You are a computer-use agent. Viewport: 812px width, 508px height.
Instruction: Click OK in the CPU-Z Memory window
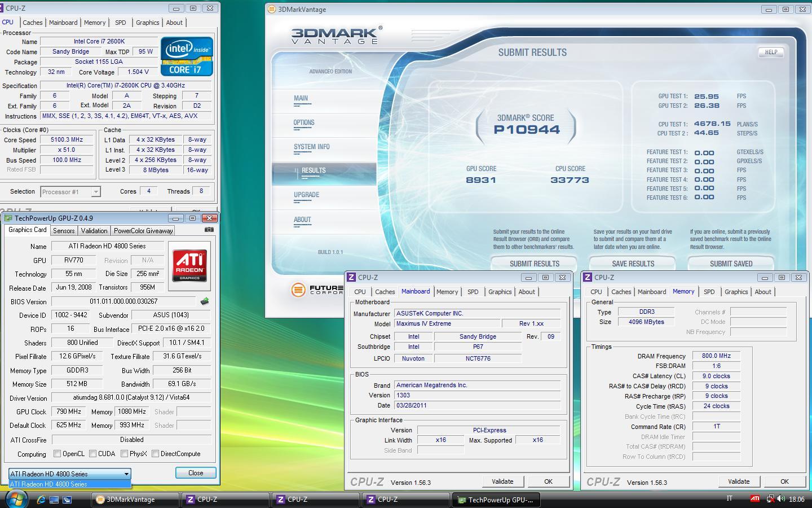(x=784, y=481)
